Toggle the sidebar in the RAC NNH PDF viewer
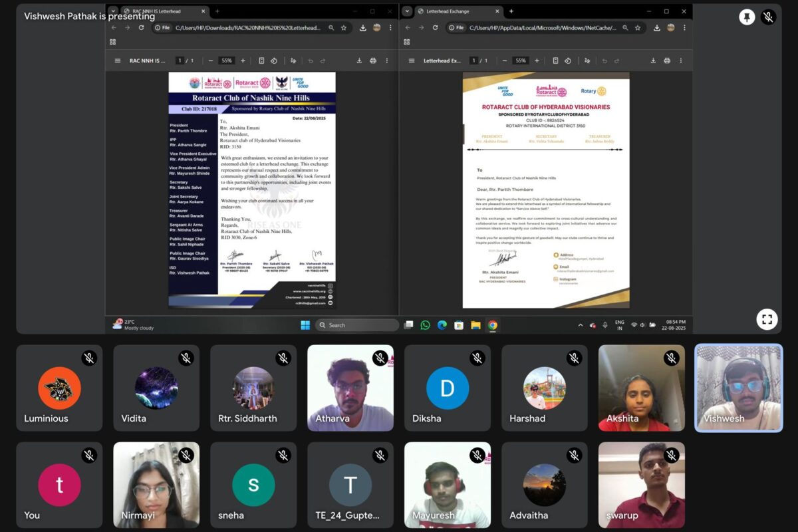Viewport: 798px width, 532px height. coord(118,61)
